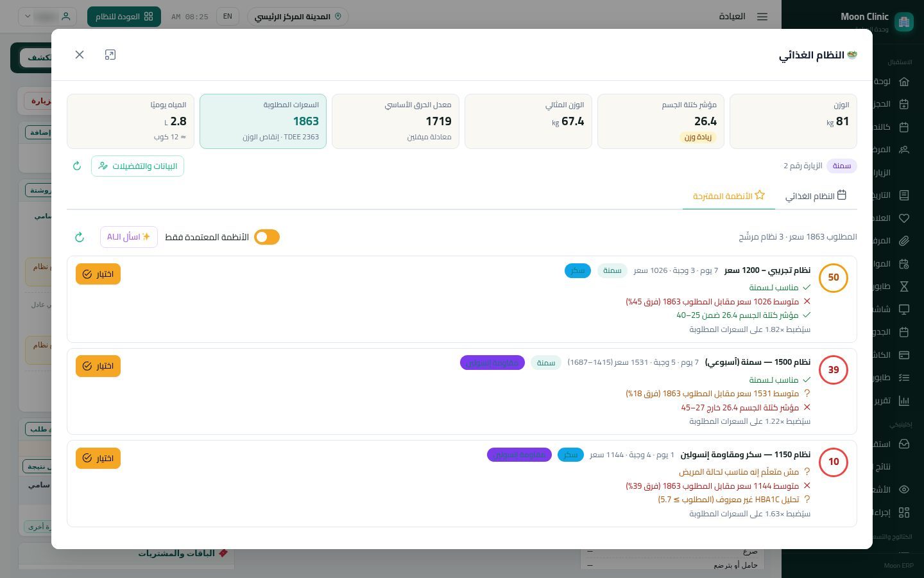Click the مؤشر كتلة الجسم card
The image size is (924, 578).
tap(661, 121)
